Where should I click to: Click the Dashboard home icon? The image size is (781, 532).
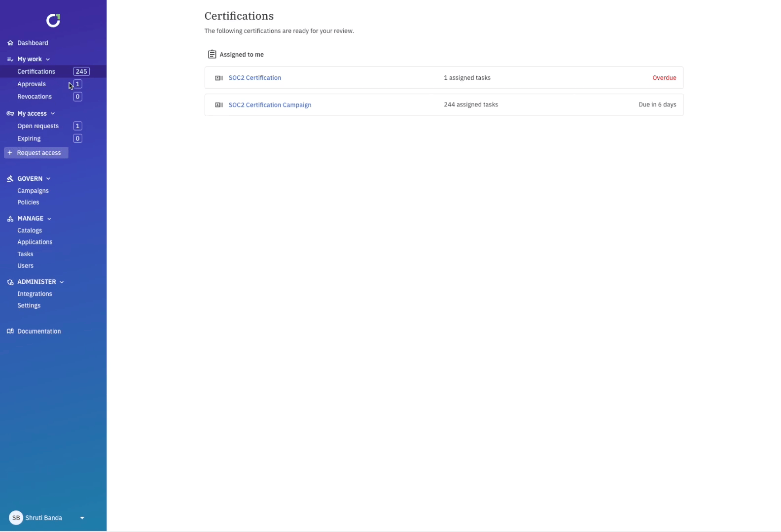pos(10,43)
